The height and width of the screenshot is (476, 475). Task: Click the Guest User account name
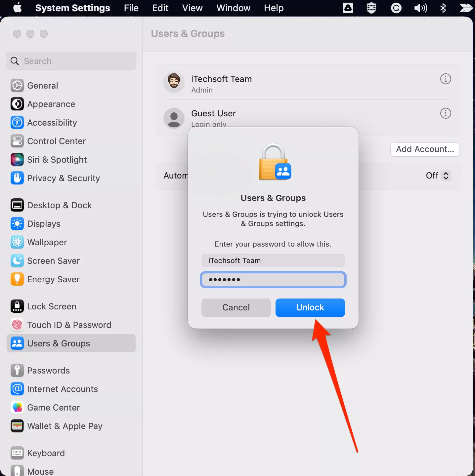click(x=213, y=113)
